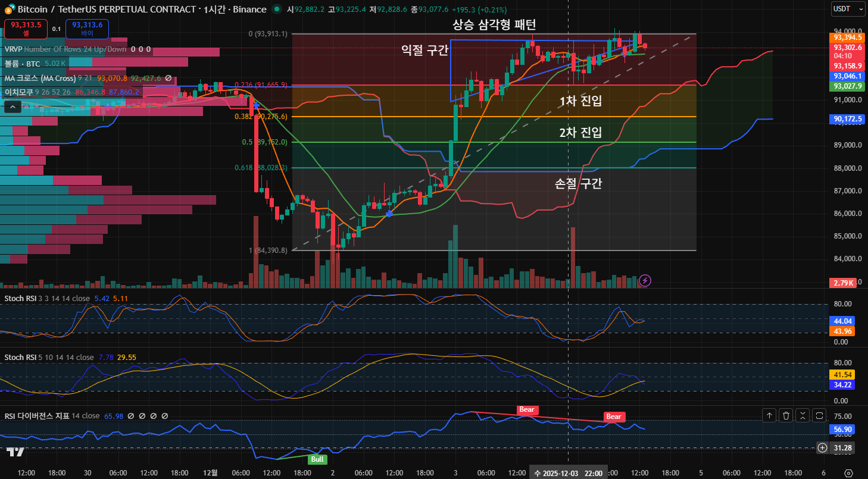The height and width of the screenshot is (479, 868).
Task: Click the VRVP indicator legend title
Action: tap(13, 49)
